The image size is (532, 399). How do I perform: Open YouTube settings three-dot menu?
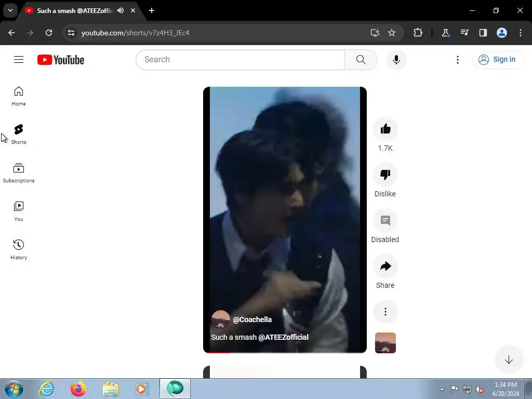[457, 60]
